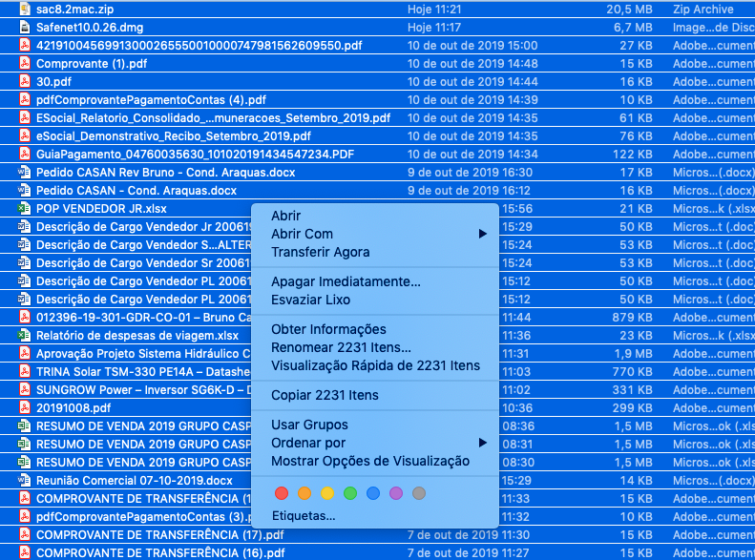Viewport: 755px width, 560px height.
Task: Click the Word icon of Pedido CASAN Rev Bruno
Action: 25,172
